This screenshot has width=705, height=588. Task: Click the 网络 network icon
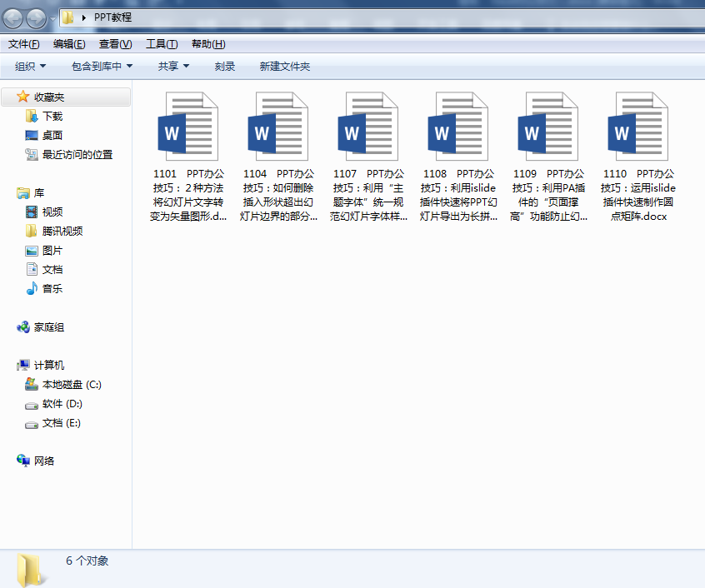(23, 461)
